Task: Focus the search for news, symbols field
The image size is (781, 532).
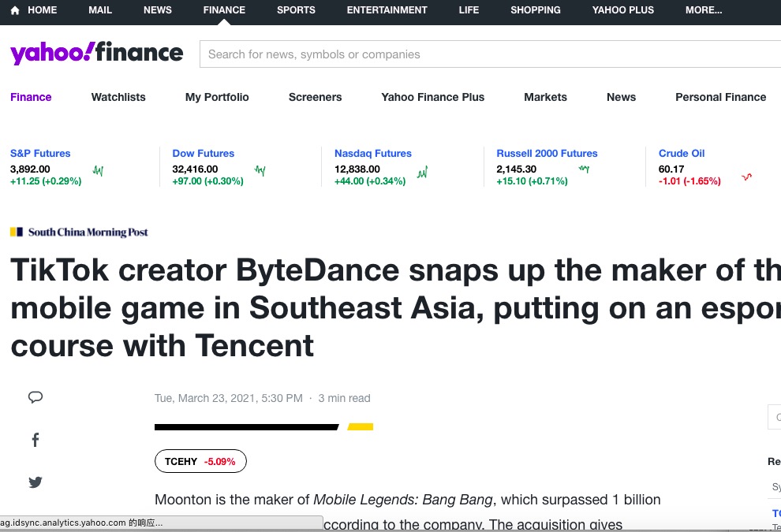Action: click(490, 54)
